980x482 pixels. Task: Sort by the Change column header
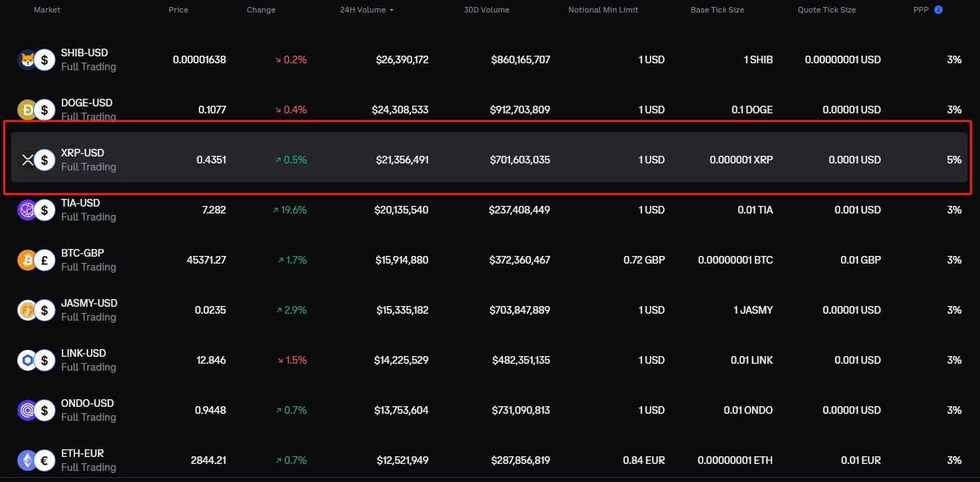[x=261, y=10]
